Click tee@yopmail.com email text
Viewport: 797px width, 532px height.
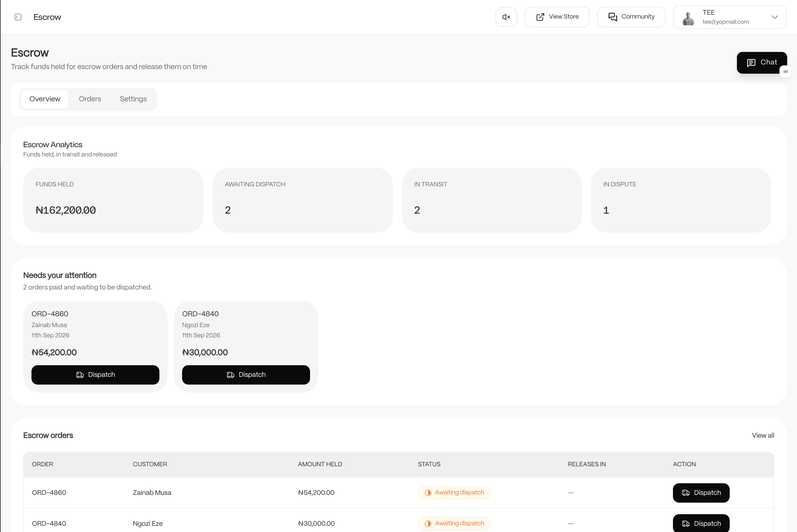(x=725, y=22)
